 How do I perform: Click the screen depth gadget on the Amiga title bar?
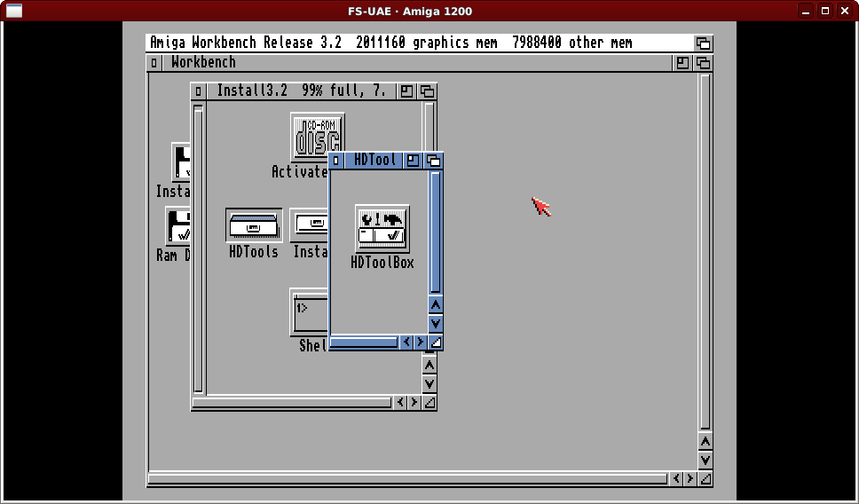point(703,43)
